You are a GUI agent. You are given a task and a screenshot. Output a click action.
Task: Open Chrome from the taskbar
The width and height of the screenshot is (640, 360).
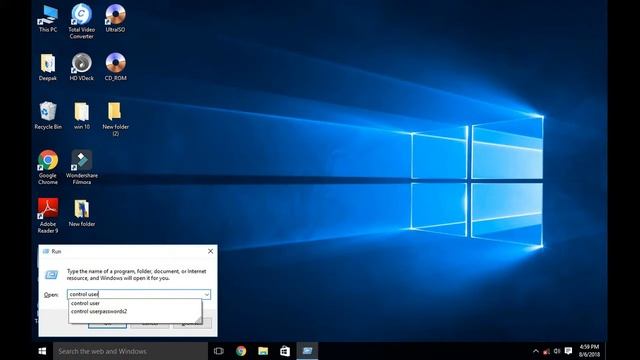coord(241,351)
